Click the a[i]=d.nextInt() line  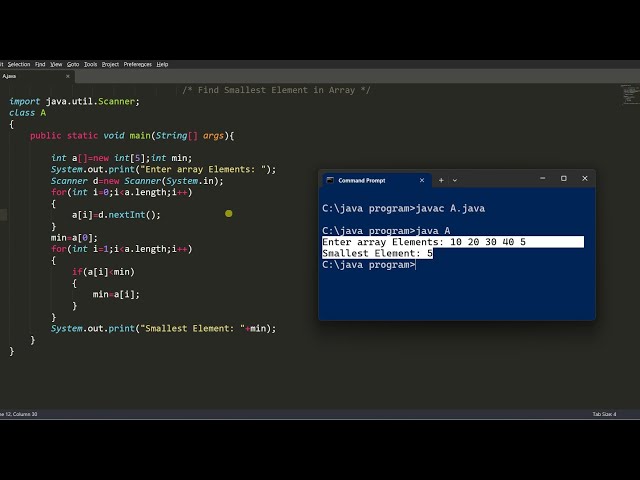(x=116, y=215)
